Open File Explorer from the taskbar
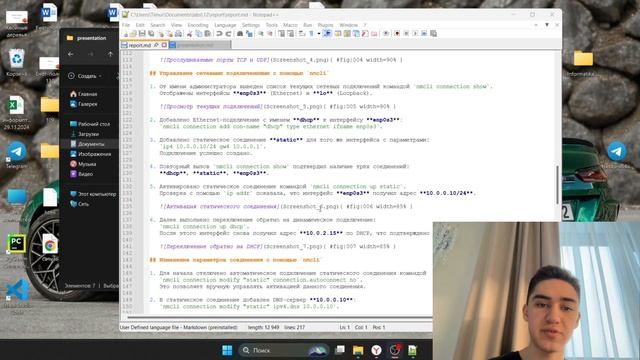640x360 pixels. point(358,350)
